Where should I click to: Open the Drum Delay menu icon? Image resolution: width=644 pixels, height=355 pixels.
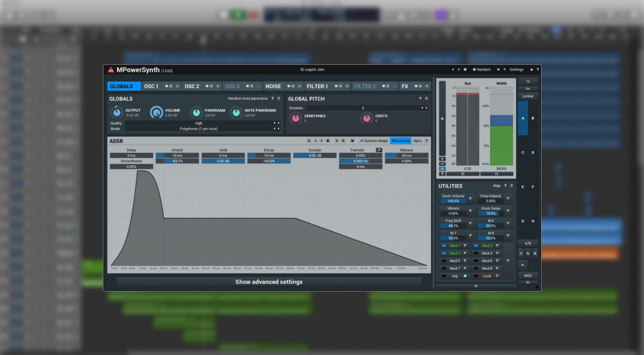click(508, 211)
